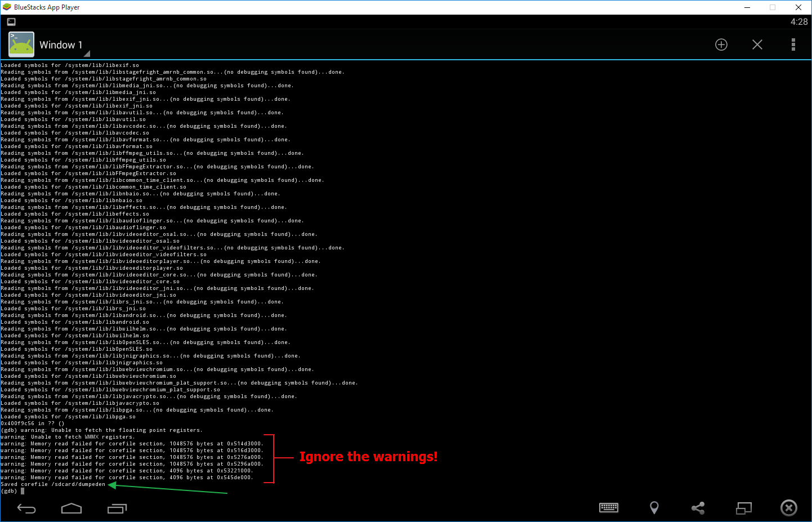
Task: Click the "warning: Unable to fetch WMMX registers." line
Action: 68,437
